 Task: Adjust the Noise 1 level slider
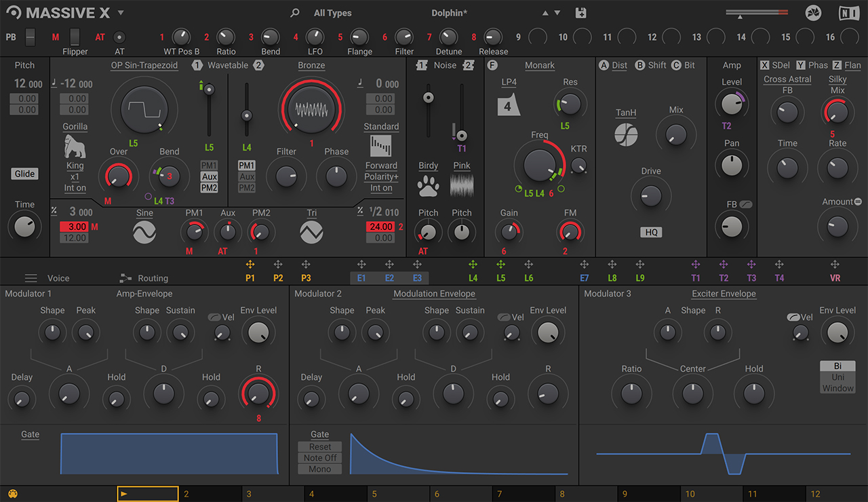(428, 98)
